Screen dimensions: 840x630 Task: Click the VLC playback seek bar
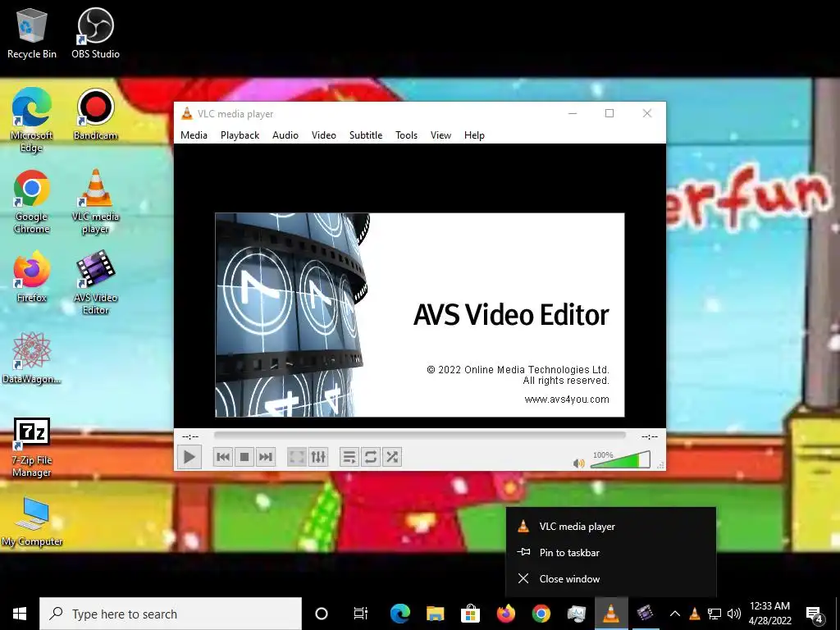pos(419,436)
